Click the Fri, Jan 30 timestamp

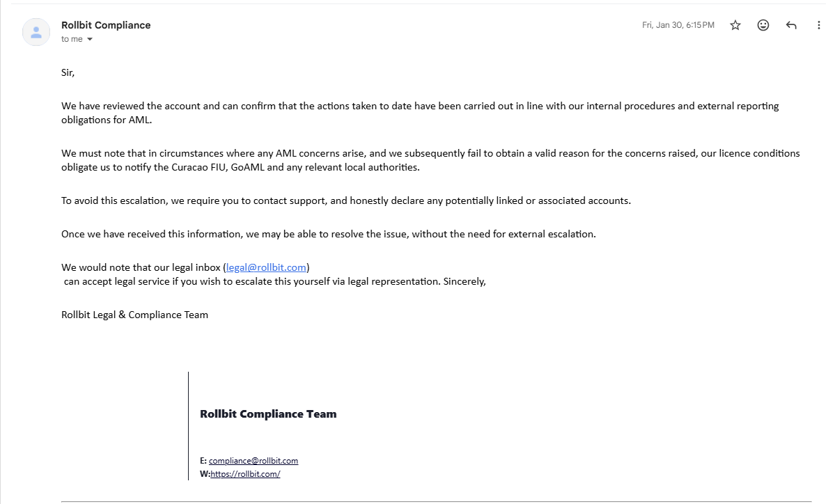678,25
